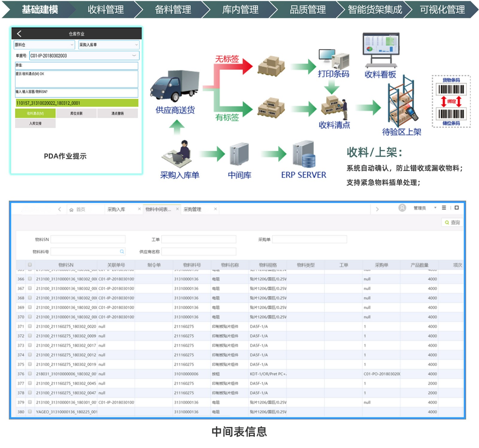479x448 pixels.
Task: Check the checkbox for row 366
Action: click(x=30, y=279)
